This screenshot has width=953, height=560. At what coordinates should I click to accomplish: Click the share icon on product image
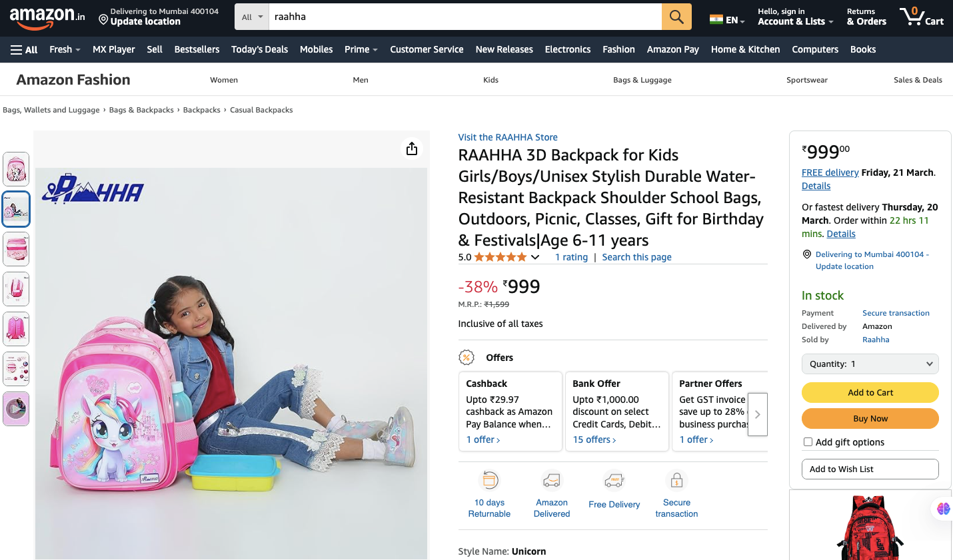tap(412, 148)
